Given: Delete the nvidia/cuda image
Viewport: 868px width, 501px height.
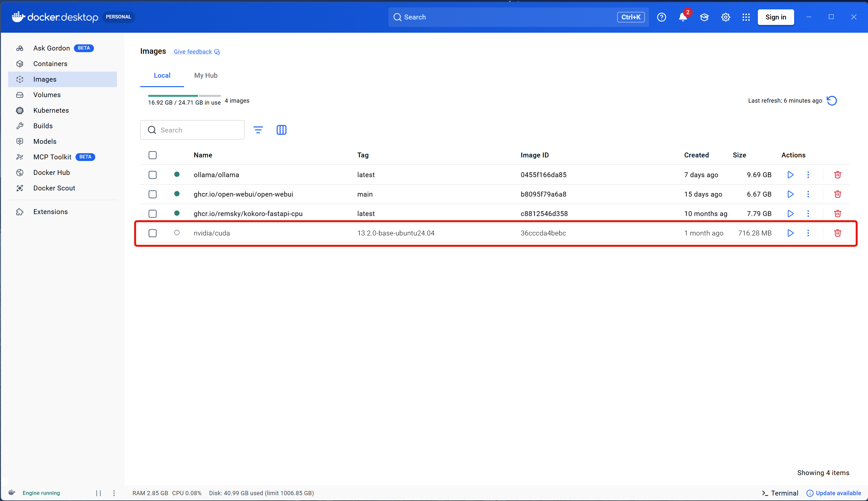Looking at the screenshot, I should [x=837, y=233].
